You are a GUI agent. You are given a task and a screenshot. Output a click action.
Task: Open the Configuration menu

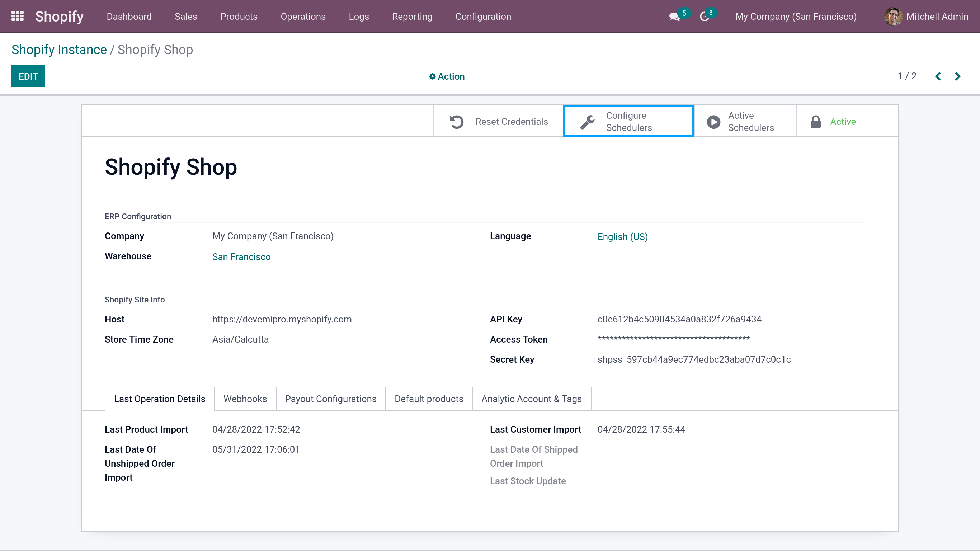point(483,17)
